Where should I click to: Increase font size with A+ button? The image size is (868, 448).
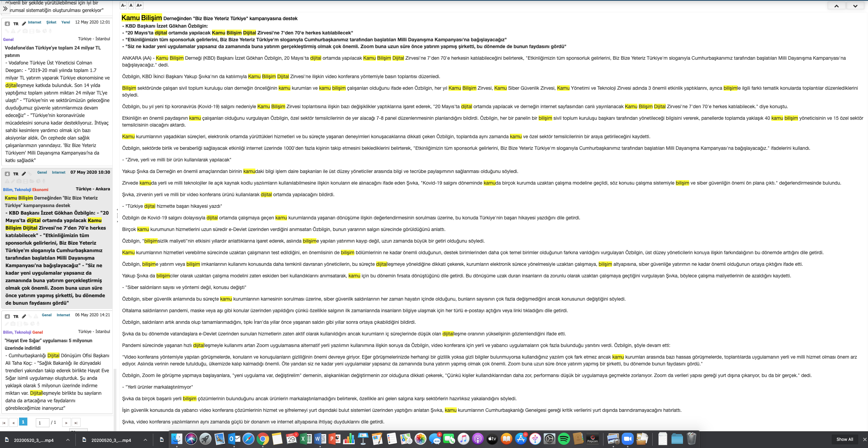(x=139, y=5)
